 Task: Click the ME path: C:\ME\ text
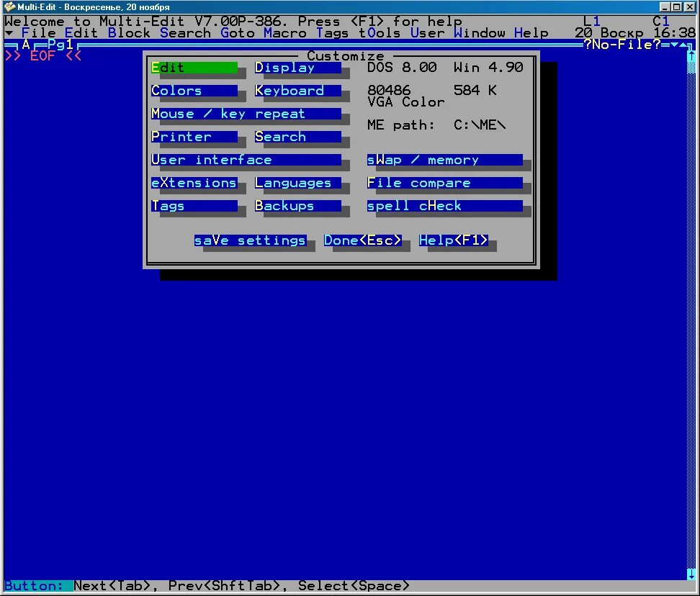click(x=436, y=125)
